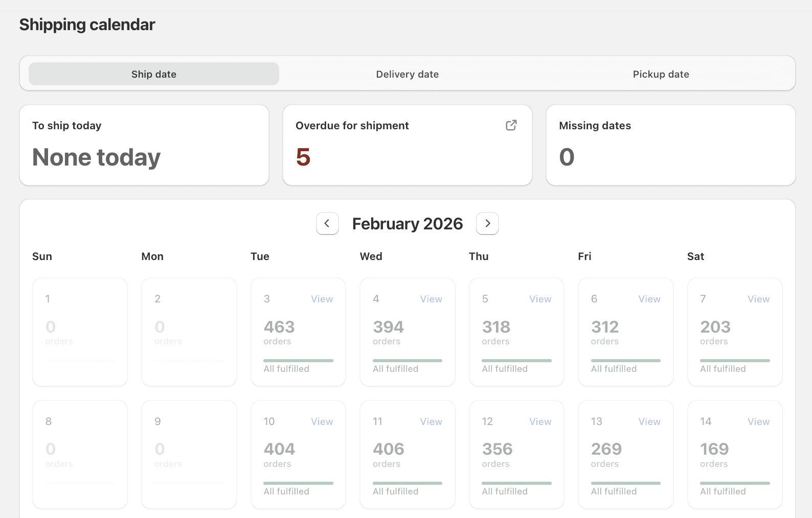
Task: Select the 318 orders count
Action: 496,327
